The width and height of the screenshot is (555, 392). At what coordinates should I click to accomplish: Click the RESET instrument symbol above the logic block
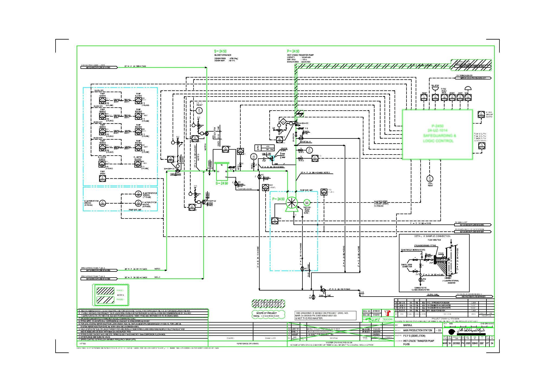(424, 97)
